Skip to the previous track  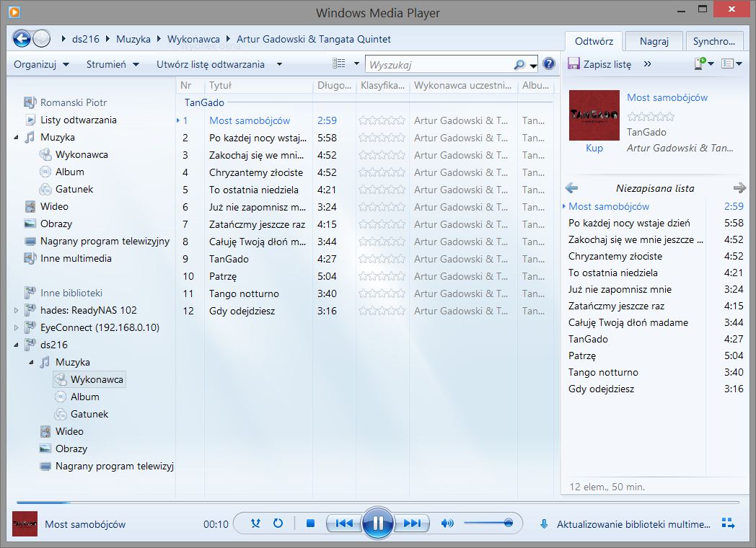tap(344, 523)
